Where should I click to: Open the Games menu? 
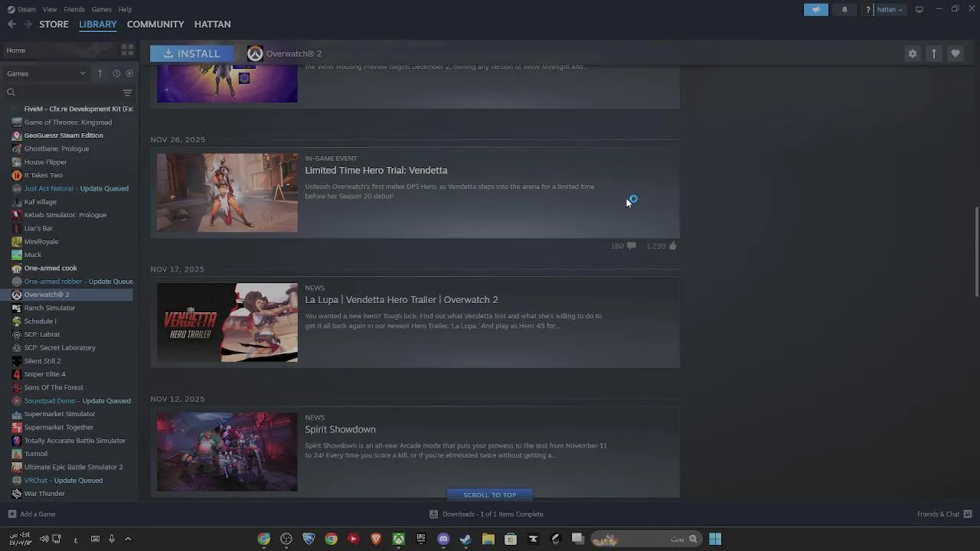tap(101, 9)
